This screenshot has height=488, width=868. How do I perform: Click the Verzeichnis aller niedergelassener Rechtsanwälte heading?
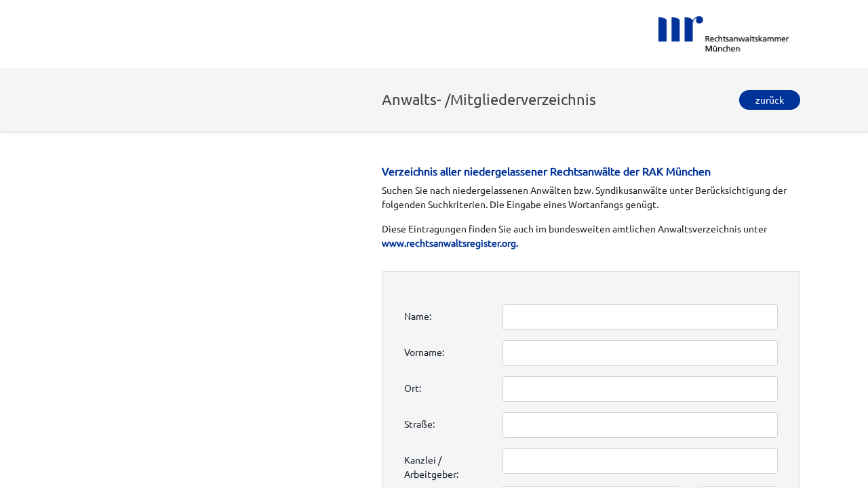tap(546, 171)
